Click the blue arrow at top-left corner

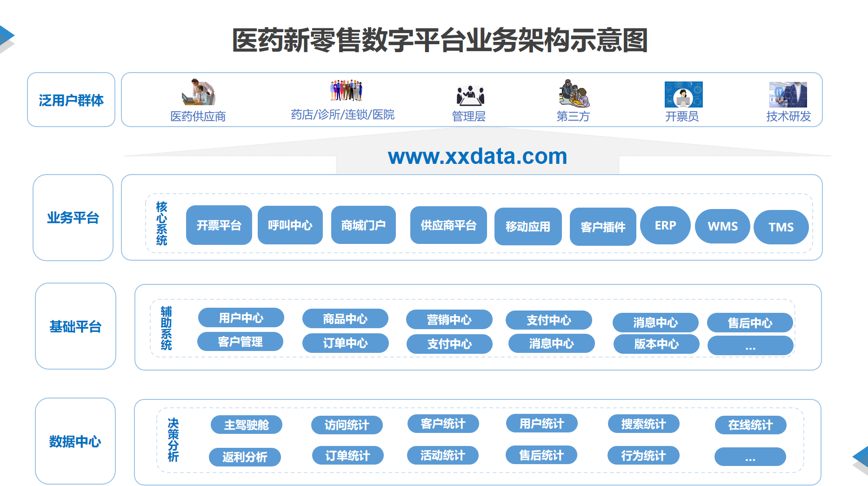coord(7,37)
